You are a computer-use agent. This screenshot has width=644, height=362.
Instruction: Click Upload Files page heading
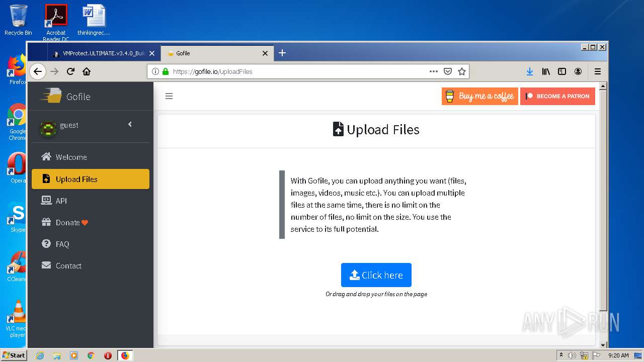coord(376,130)
